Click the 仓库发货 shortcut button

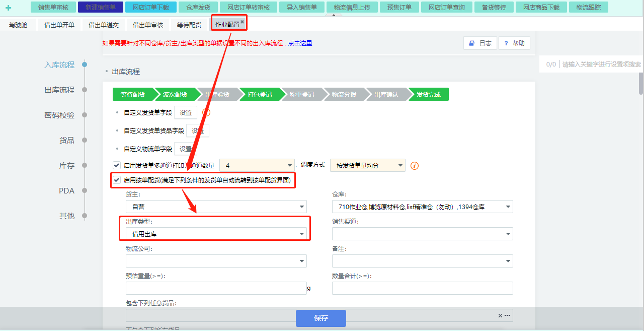point(198,7)
